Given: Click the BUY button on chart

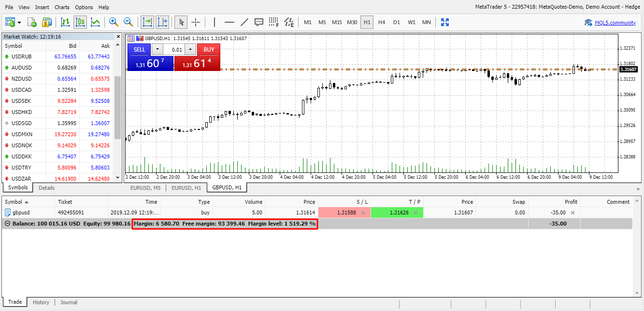Looking at the screenshot, I should point(209,50).
